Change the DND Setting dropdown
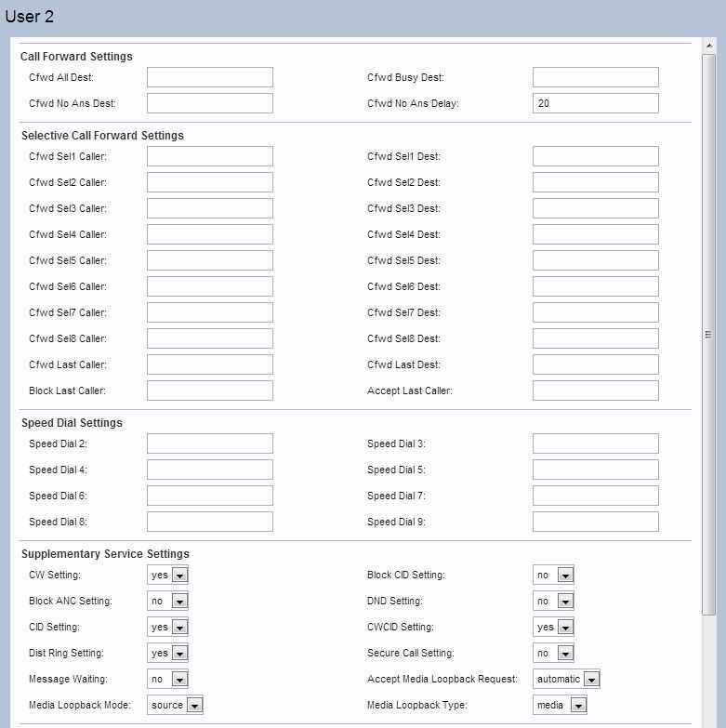The height and width of the screenshot is (728, 726). point(553,602)
